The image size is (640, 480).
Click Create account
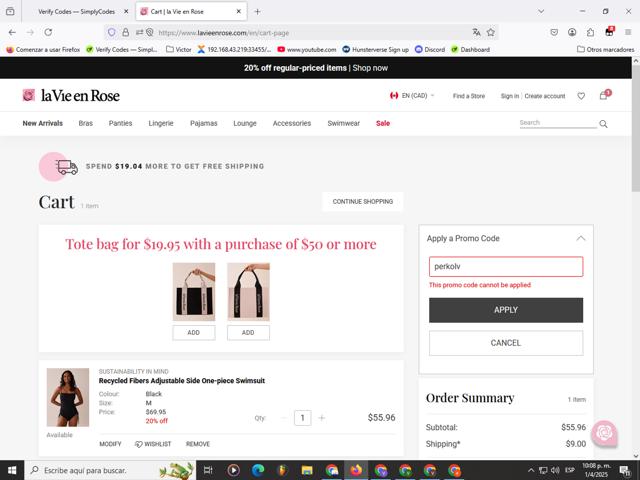(544, 96)
